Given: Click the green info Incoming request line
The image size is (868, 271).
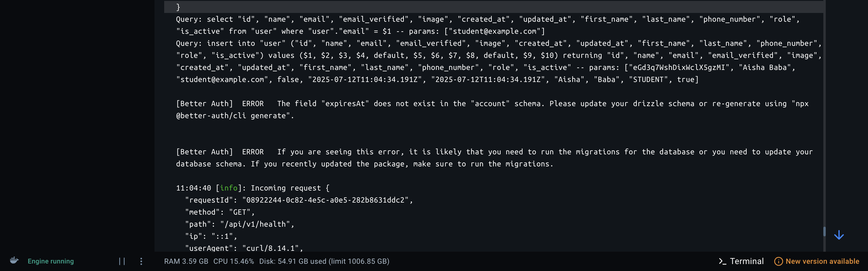Looking at the screenshot, I should 253,188.
